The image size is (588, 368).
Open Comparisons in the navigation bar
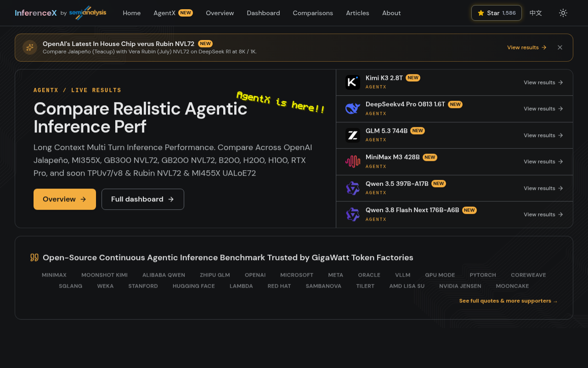pyautogui.click(x=313, y=13)
